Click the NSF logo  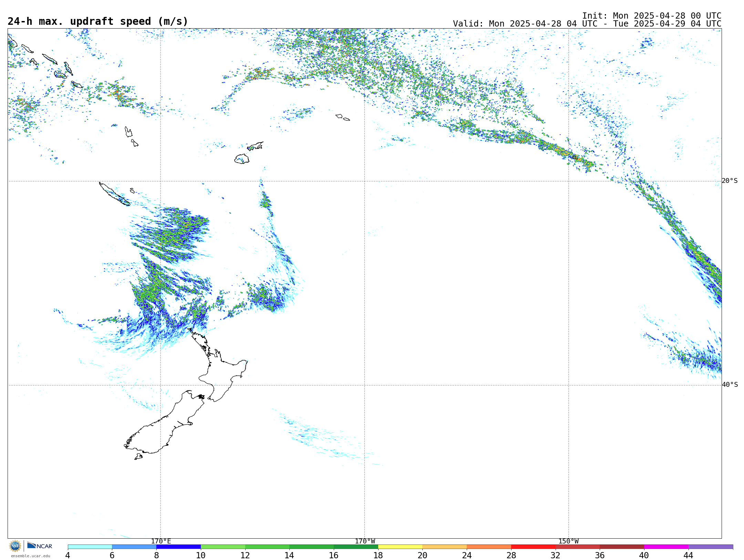[x=15, y=546]
